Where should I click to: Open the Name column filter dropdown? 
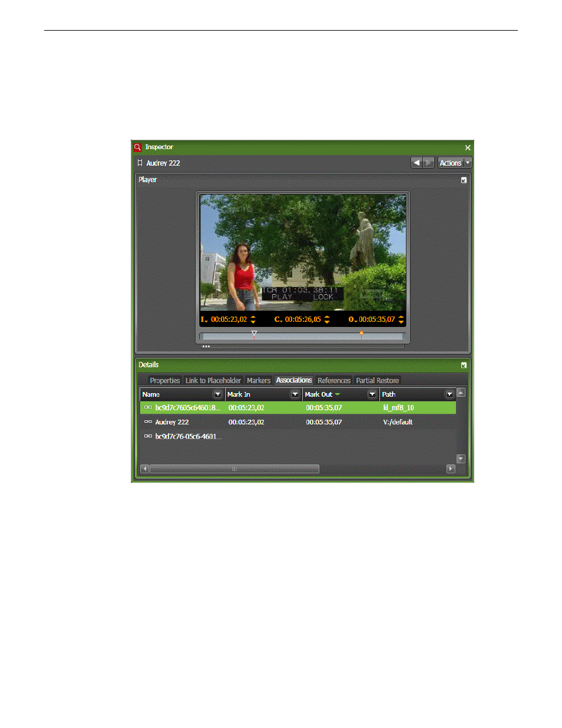217,394
